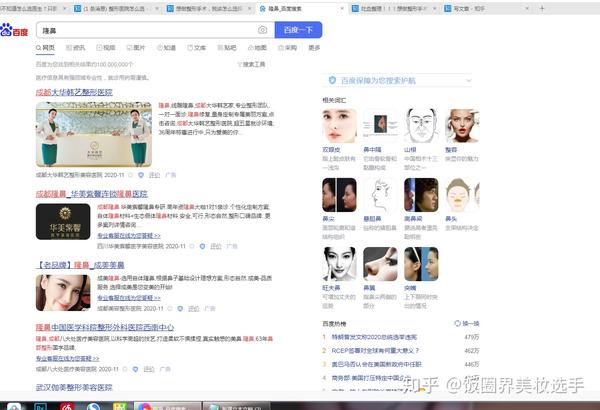Open the 高鼻梁 related term image
This screenshot has height=410, width=600.
pyautogui.click(x=421, y=195)
